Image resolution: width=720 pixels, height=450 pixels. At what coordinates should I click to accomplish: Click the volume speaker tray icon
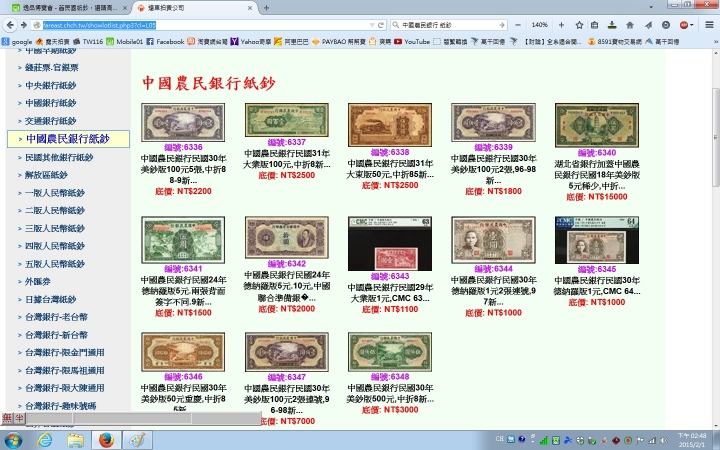[664, 440]
